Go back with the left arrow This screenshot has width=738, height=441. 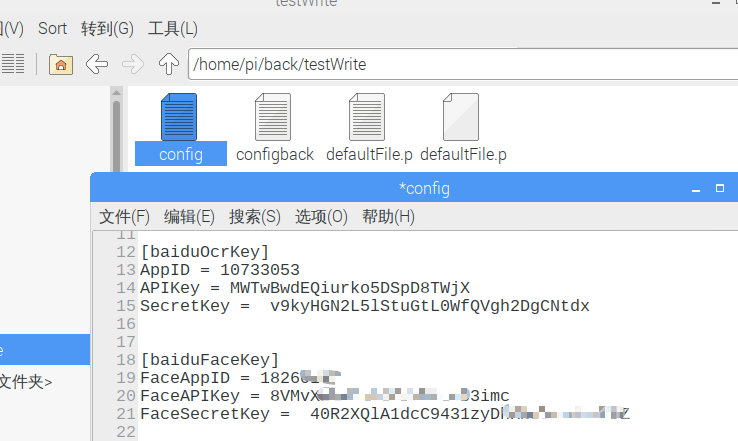[x=97, y=65]
